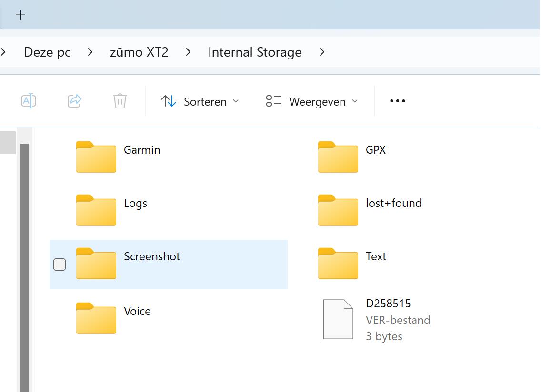Viewport: 541px width, 392px height.
Task: Select the D258515 file icon
Action: tap(338, 319)
